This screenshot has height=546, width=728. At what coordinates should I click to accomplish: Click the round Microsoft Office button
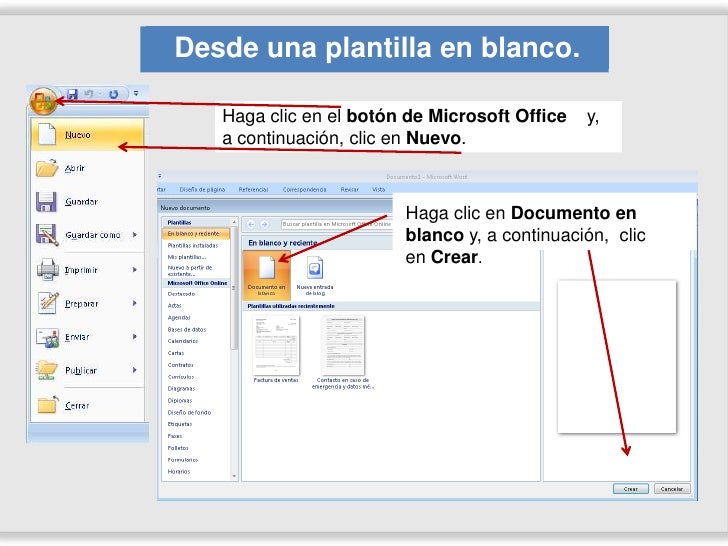coord(43,101)
